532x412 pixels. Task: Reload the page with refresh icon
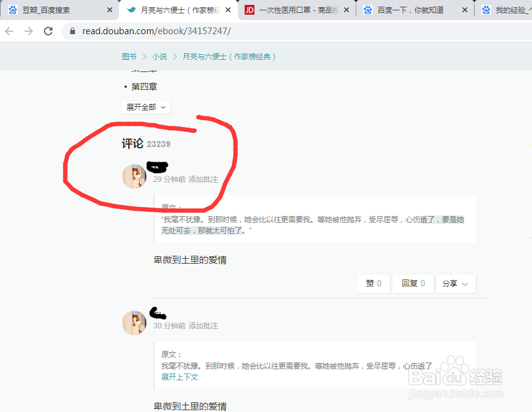click(x=48, y=31)
